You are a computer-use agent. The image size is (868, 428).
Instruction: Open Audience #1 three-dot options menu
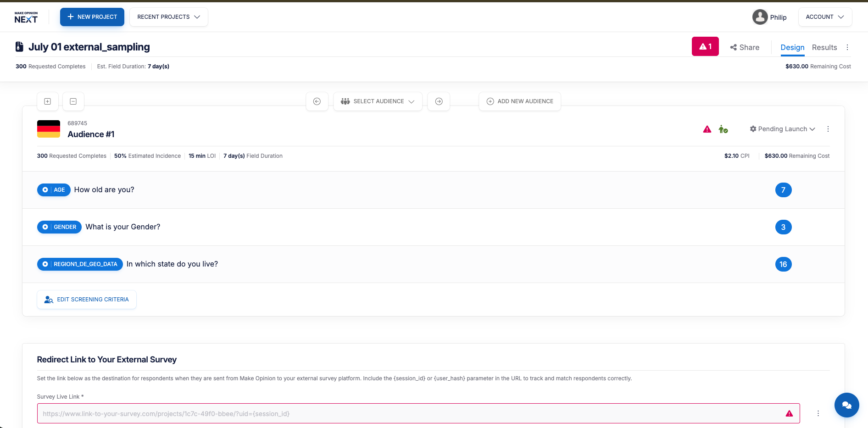click(828, 129)
